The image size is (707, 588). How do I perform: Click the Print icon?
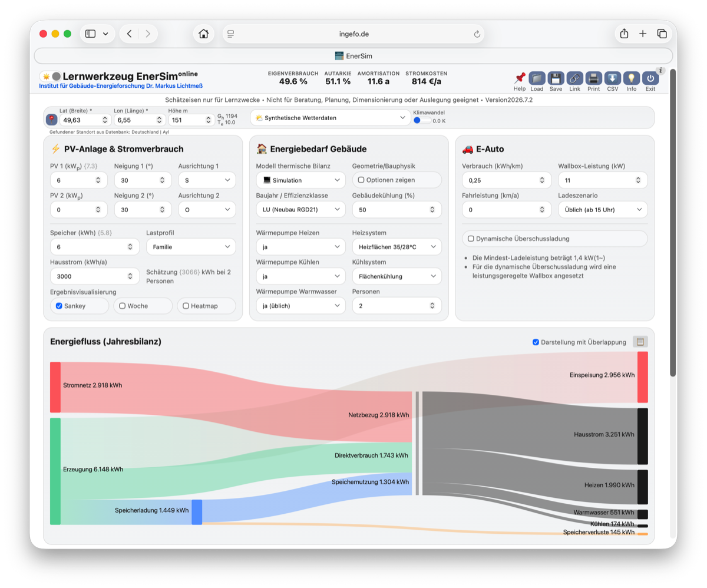click(593, 78)
